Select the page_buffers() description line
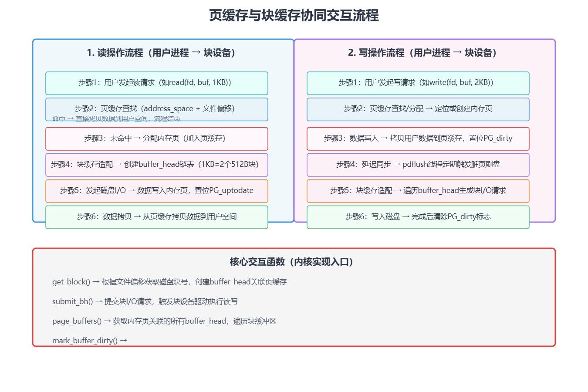The width and height of the screenshot is (588, 392). click(x=164, y=321)
